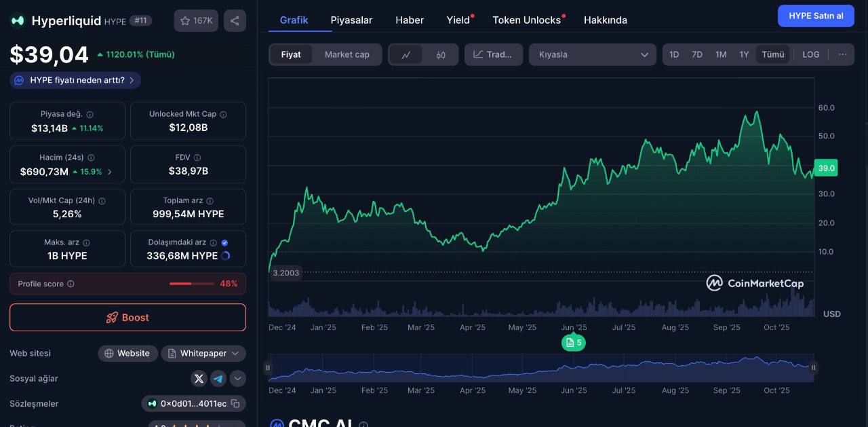Click the left handle of range slider
Image resolution: width=868 pixels, height=427 pixels.
[268, 368]
